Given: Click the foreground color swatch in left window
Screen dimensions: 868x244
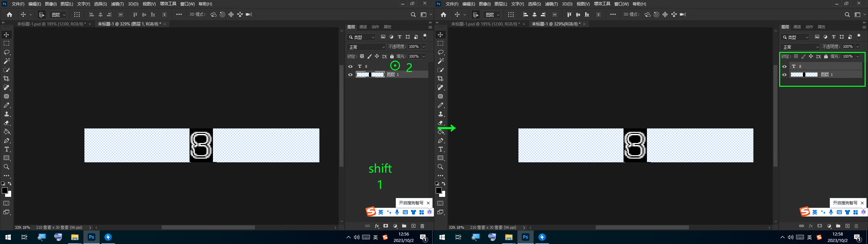Looking at the screenshot, I should [5, 190].
